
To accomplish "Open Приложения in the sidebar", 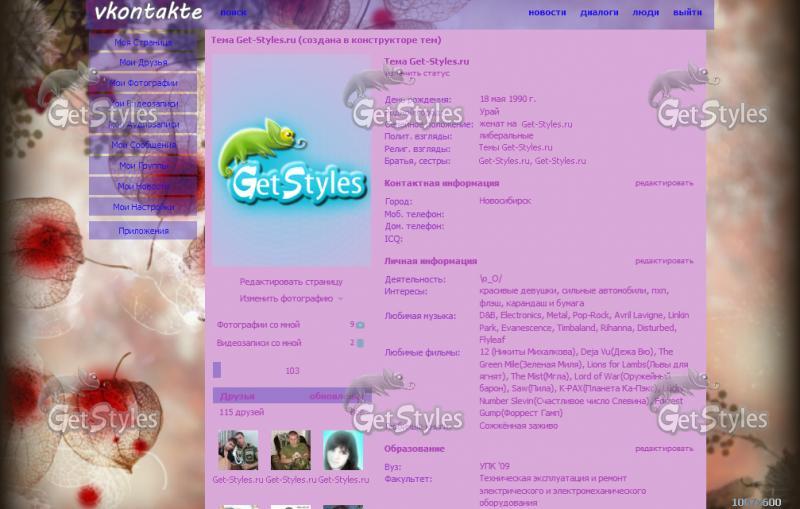I will tap(142, 231).
